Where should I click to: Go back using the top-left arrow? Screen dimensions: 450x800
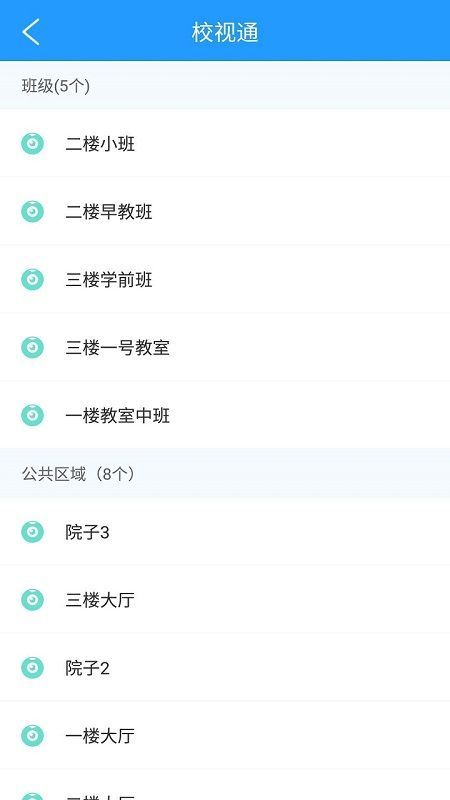(x=31, y=32)
